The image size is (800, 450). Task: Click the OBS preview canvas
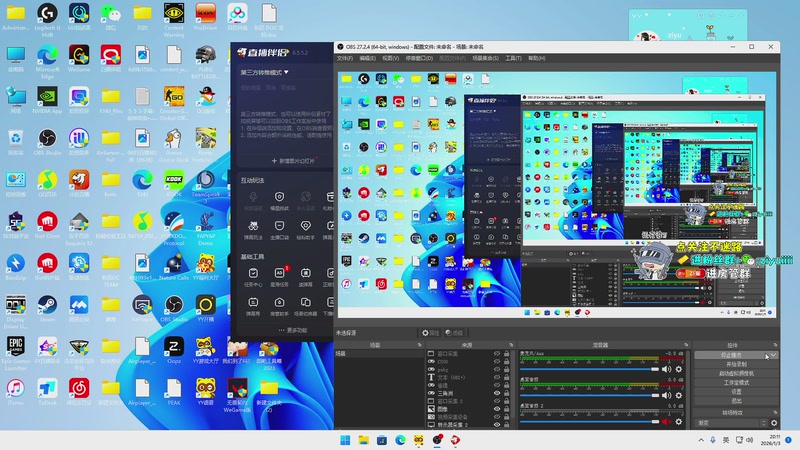tap(557, 195)
